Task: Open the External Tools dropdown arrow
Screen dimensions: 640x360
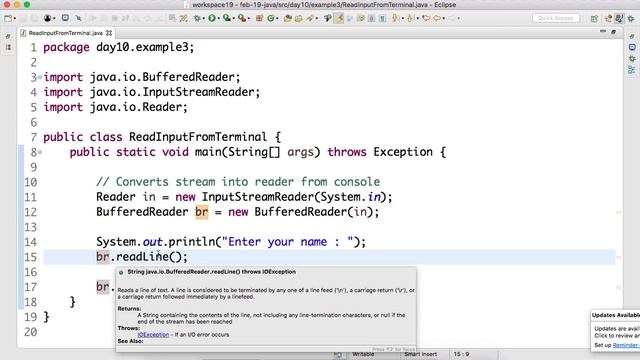Action: click(249, 18)
